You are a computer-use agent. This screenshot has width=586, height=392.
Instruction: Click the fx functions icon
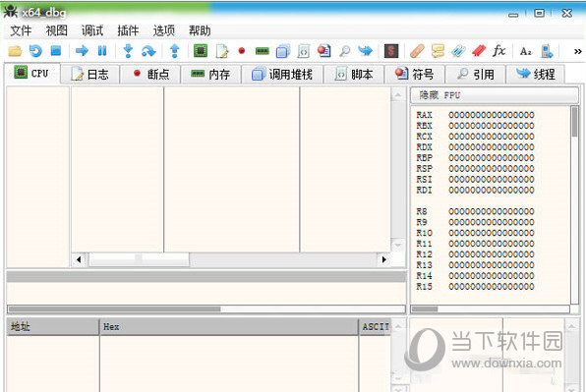(499, 50)
